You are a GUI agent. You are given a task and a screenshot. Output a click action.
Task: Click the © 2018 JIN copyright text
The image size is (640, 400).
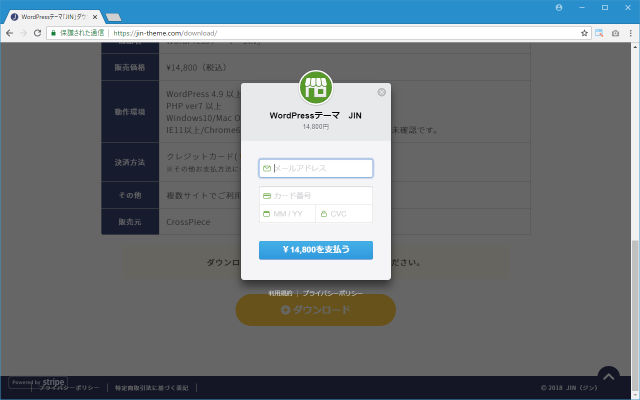click(569, 388)
